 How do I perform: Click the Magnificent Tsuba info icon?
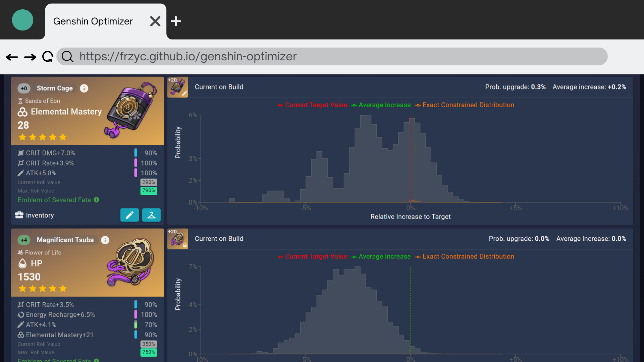click(x=105, y=240)
